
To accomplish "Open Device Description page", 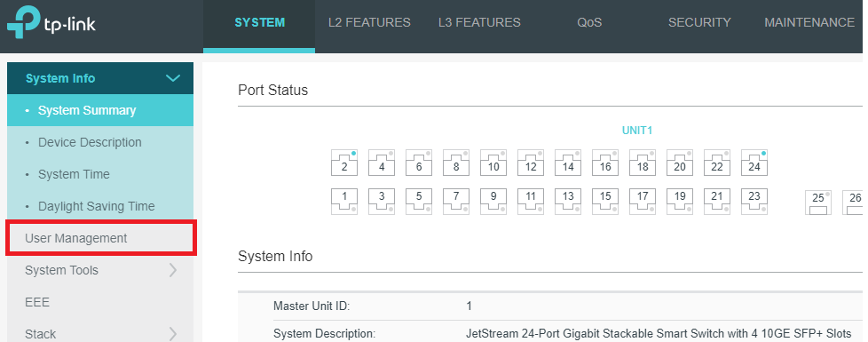I will click(x=100, y=142).
